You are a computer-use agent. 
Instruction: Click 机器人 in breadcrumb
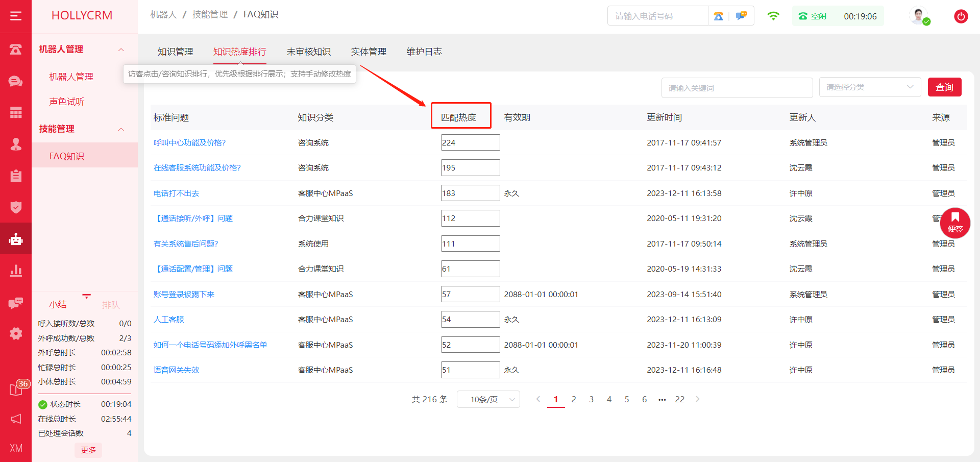(163, 15)
